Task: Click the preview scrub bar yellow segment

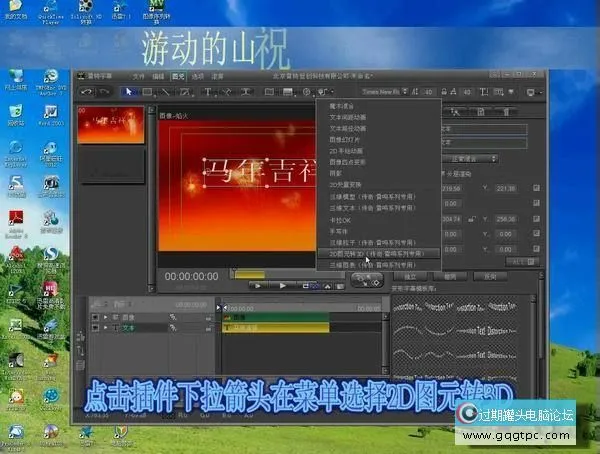Action: 249,274
